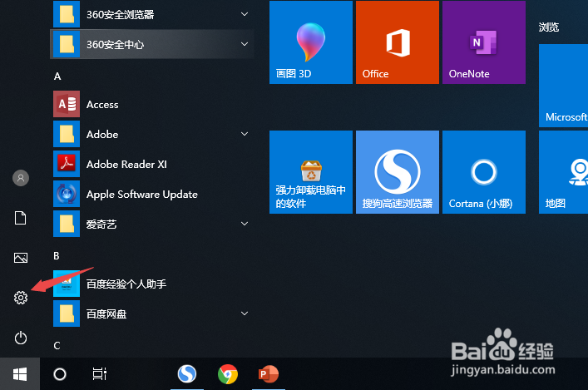588x390 pixels.
Task: Click the 浏览 tile group title
Action: click(549, 27)
